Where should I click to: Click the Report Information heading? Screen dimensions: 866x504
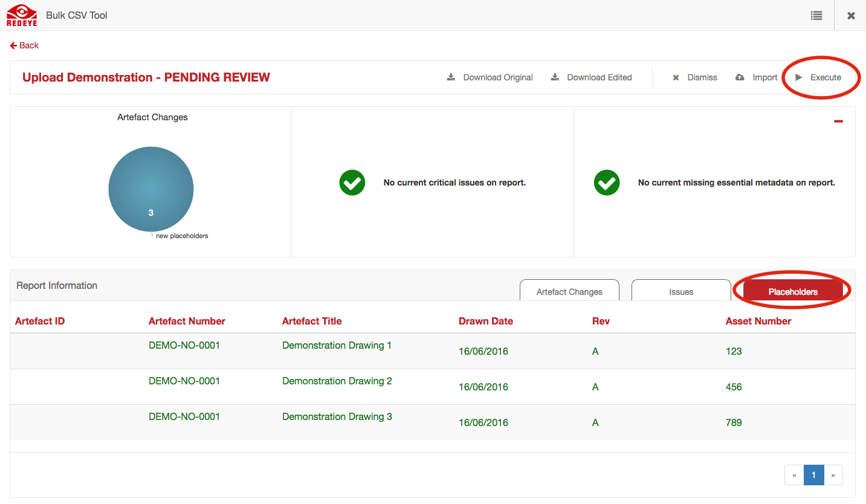pyautogui.click(x=57, y=285)
